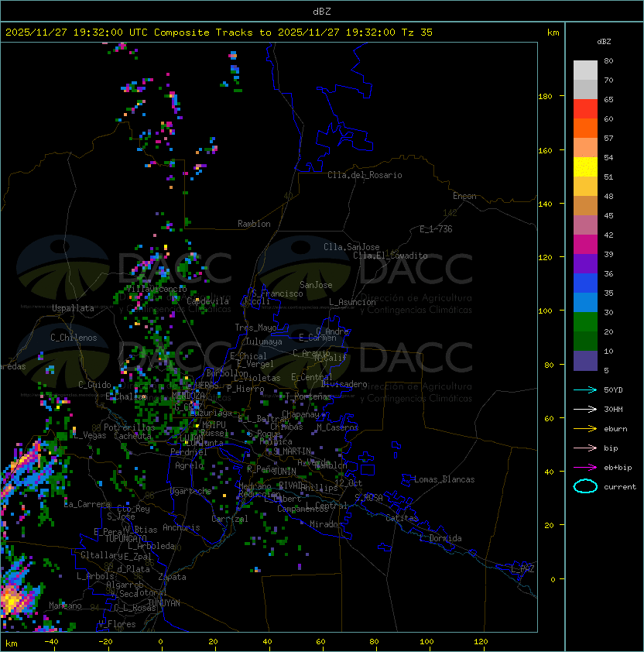
Task: Click the Ramblon label
Action: click(x=254, y=224)
